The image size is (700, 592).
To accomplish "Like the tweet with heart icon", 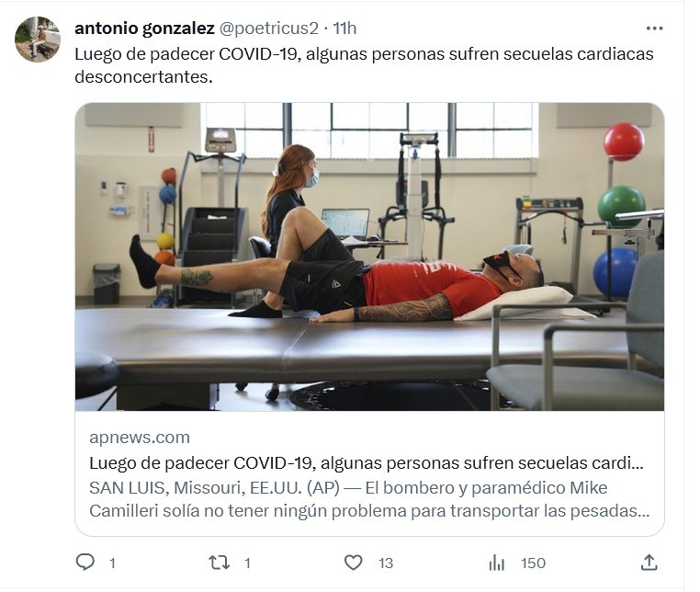I will (353, 563).
